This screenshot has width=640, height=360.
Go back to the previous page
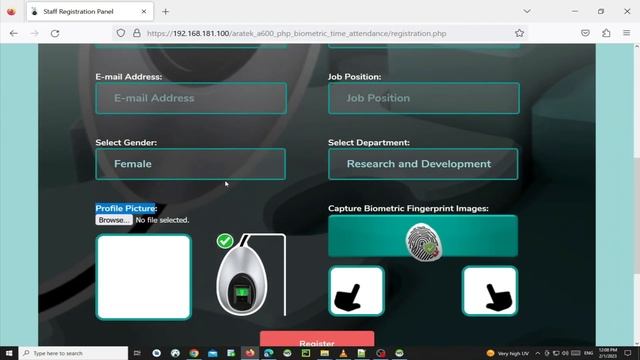click(x=13, y=33)
